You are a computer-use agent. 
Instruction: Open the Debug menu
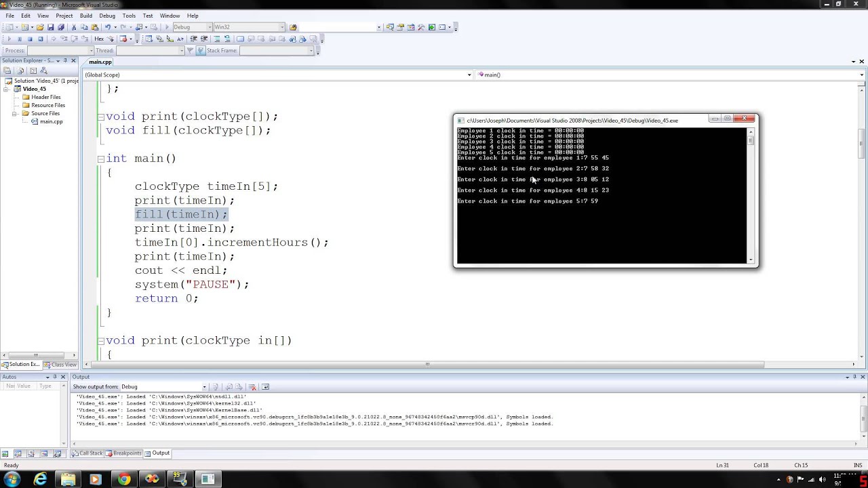click(x=107, y=16)
